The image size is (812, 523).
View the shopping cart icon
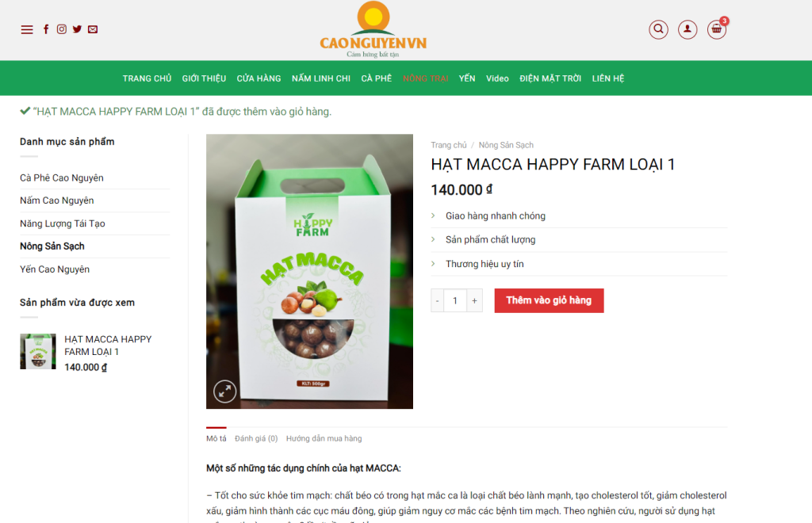[x=717, y=29]
